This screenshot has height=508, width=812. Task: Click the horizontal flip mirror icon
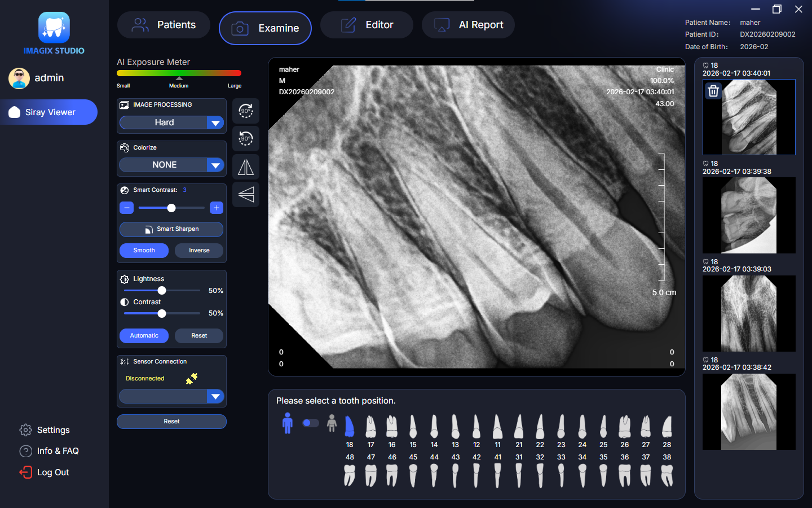coord(246,167)
